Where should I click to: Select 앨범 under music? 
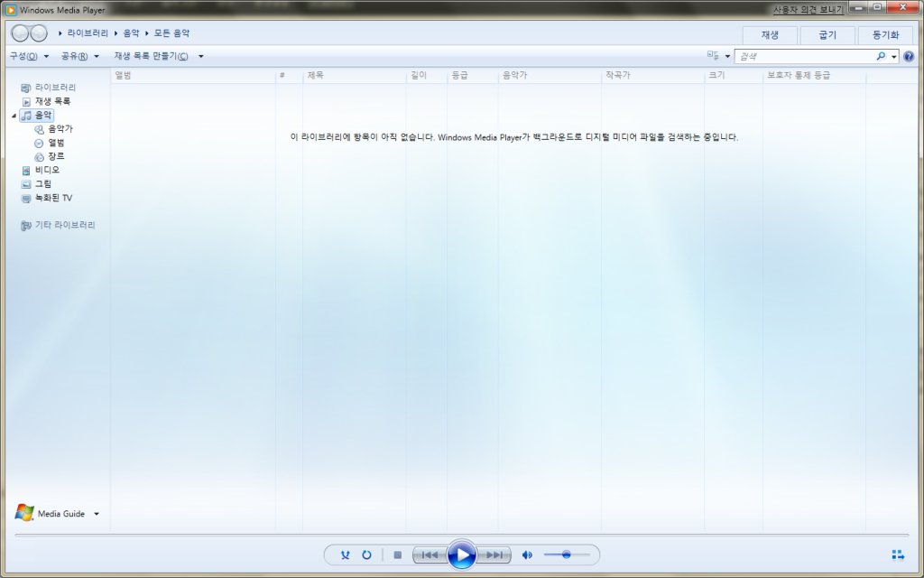click(57, 143)
